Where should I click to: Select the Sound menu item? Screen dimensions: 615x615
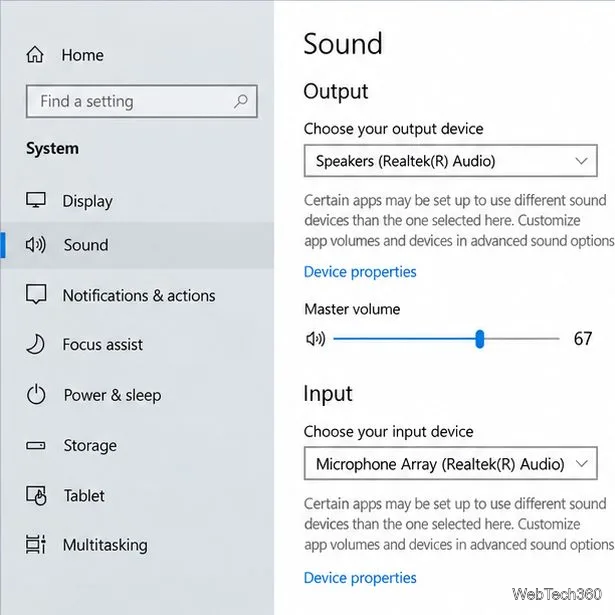click(x=137, y=245)
